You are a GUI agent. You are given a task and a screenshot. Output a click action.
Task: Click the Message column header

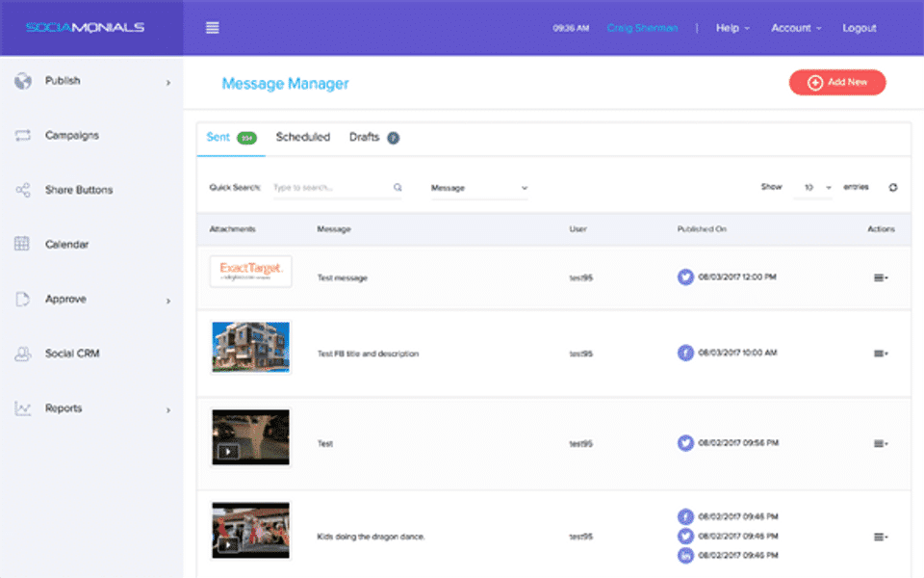(334, 229)
